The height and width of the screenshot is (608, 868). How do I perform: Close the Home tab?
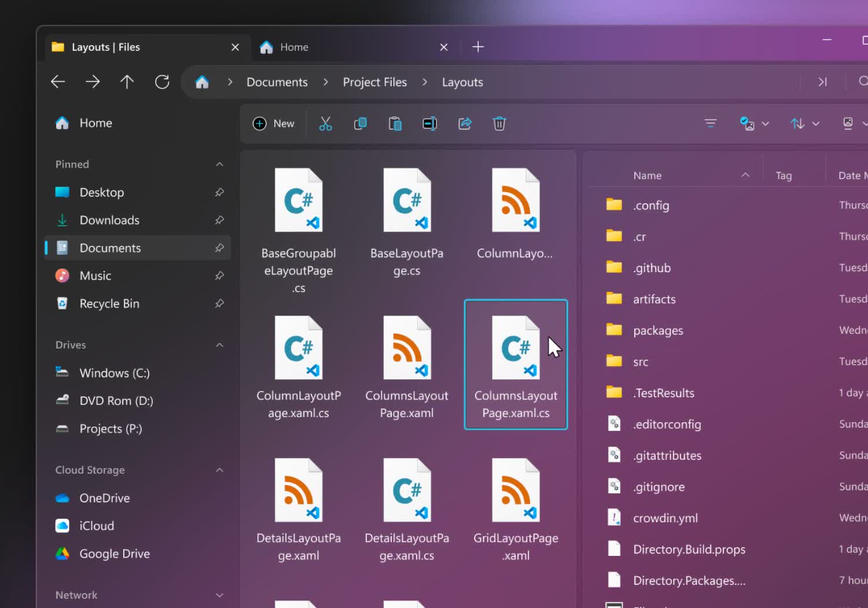(444, 47)
